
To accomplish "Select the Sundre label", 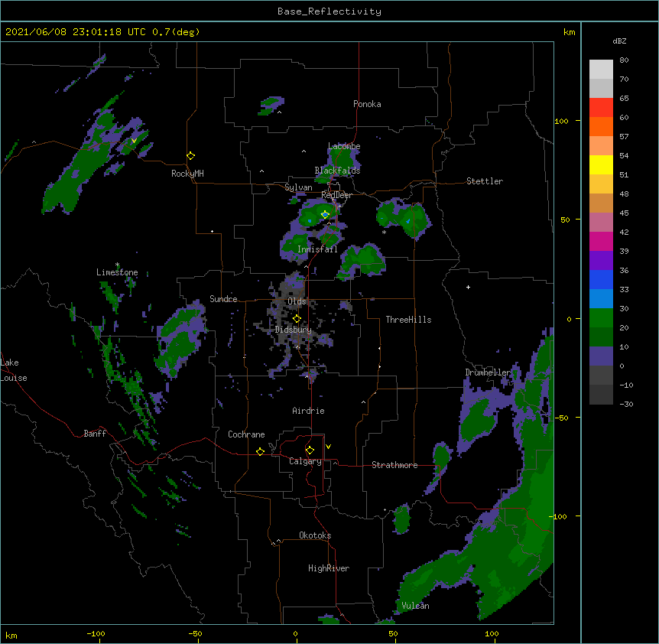I will click(223, 299).
